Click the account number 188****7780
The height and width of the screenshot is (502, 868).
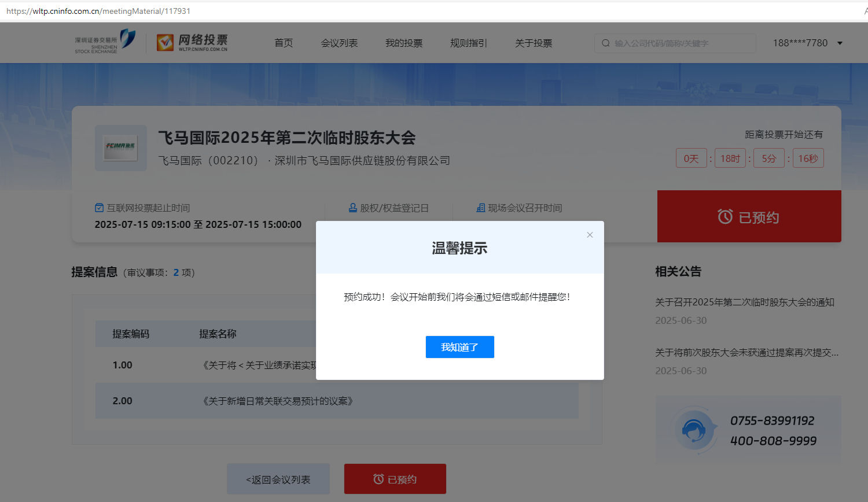coord(800,43)
